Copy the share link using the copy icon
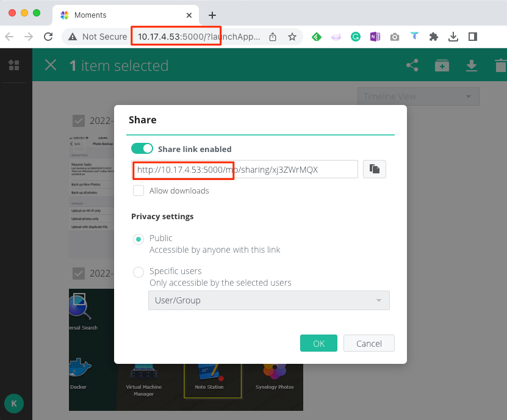Image resolution: width=507 pixels, height=420 pixels. point(374,169)
